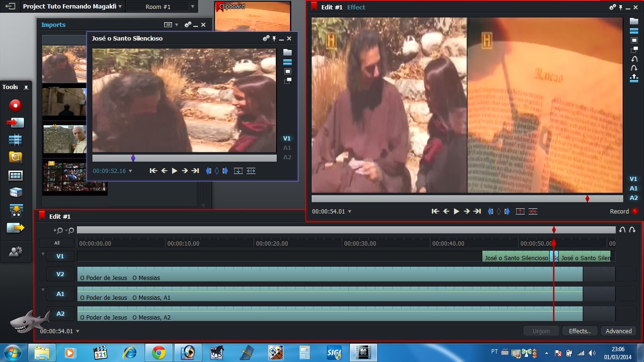This screenshot has width=644, height=362.
Task: Click the red Record tool in Tools panel
Action: [x=16, y=105]
